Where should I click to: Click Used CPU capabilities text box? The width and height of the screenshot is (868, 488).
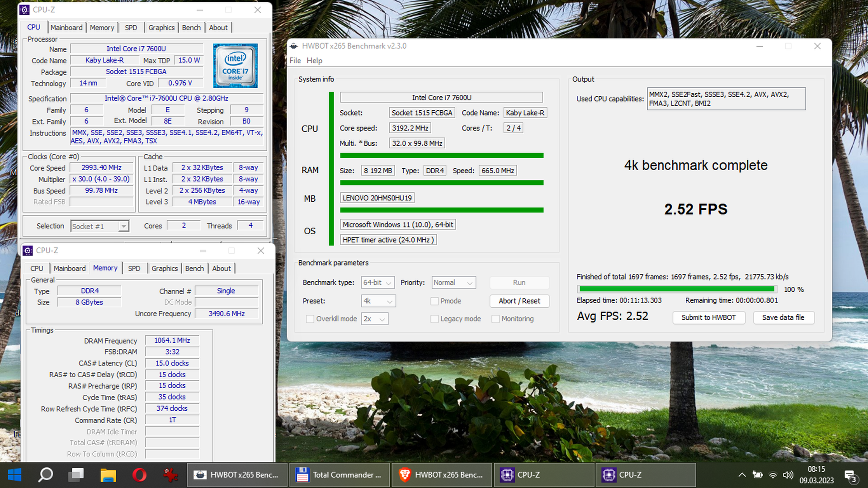726,99
